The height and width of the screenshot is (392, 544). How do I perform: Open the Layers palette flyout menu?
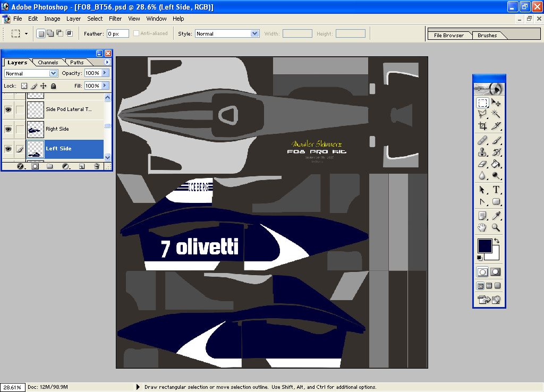click(107, 62)
